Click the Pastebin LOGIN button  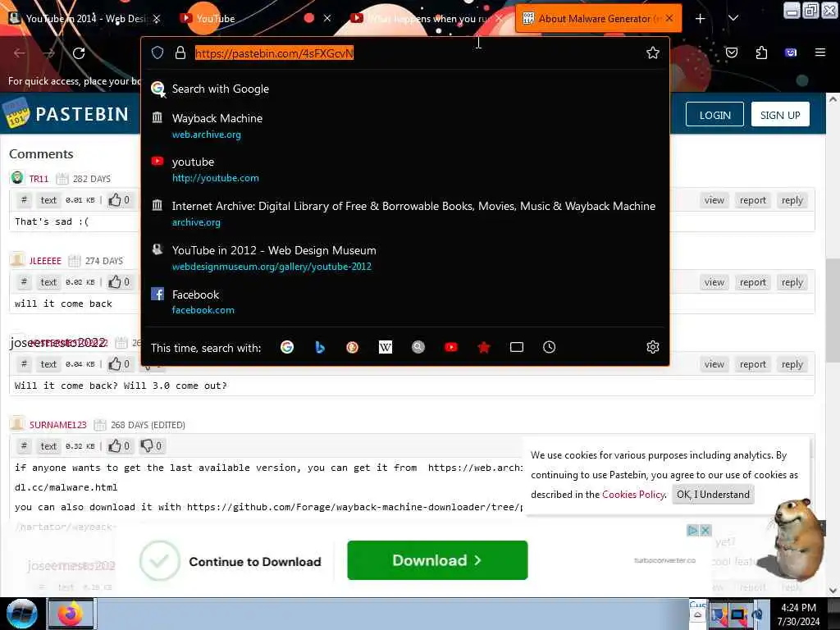tap(714, 115)
